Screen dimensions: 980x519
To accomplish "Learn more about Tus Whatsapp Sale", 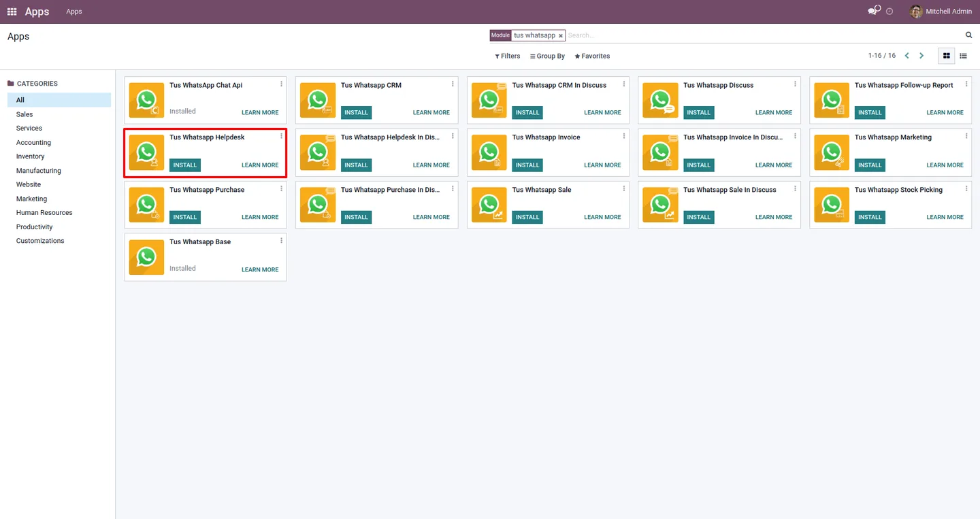I will coord(602,217).
